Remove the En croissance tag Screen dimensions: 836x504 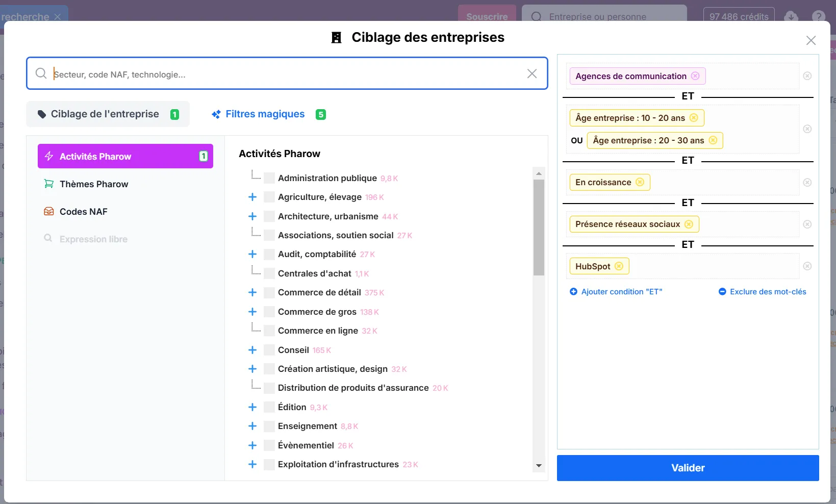[640, 182]
